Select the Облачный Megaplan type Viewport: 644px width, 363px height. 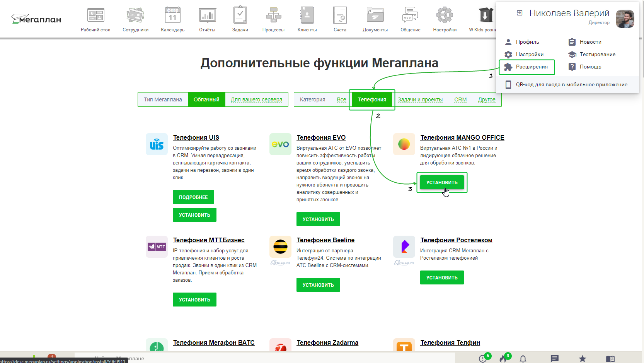pos(206,99)
